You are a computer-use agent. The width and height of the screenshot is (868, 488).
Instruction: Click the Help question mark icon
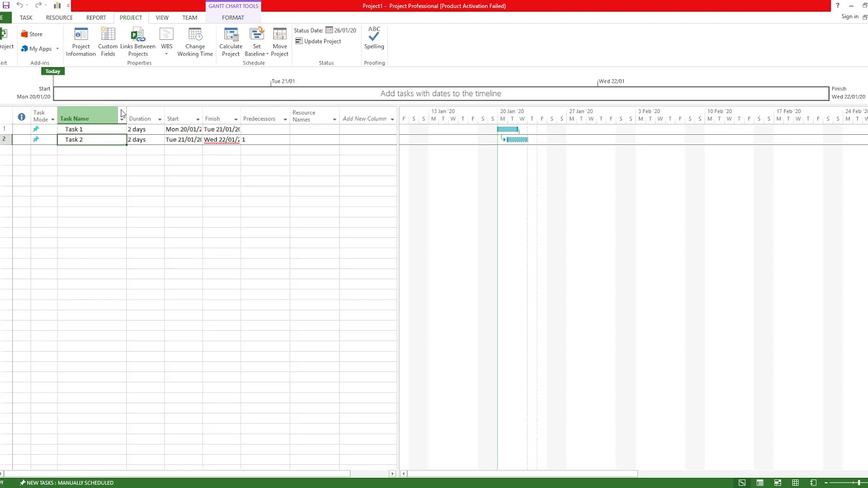click(837, 5)
